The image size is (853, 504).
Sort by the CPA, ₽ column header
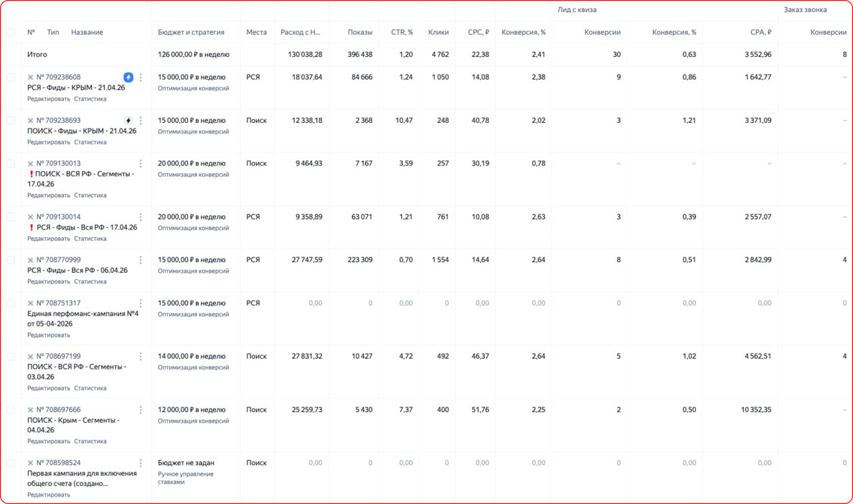(x=761, y=33)
